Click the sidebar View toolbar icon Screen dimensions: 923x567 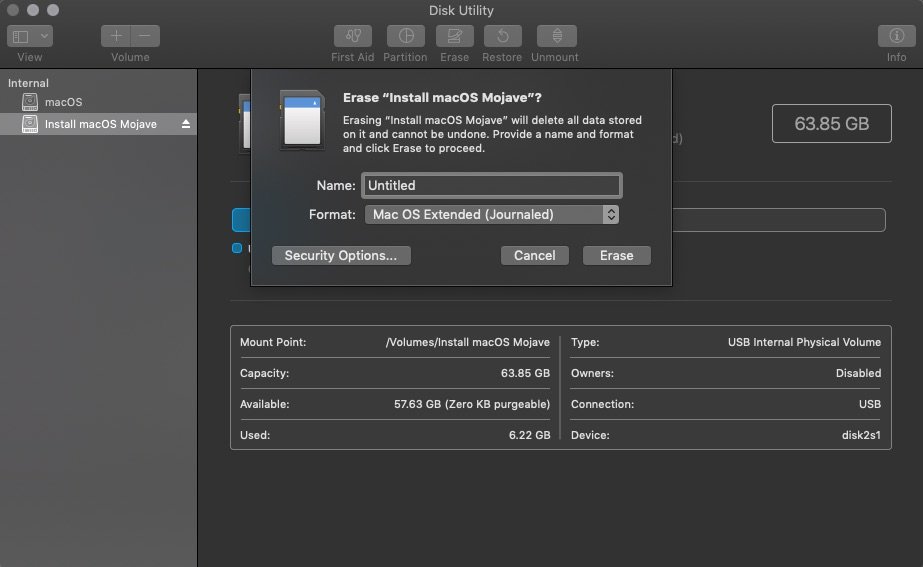(21, 37)
